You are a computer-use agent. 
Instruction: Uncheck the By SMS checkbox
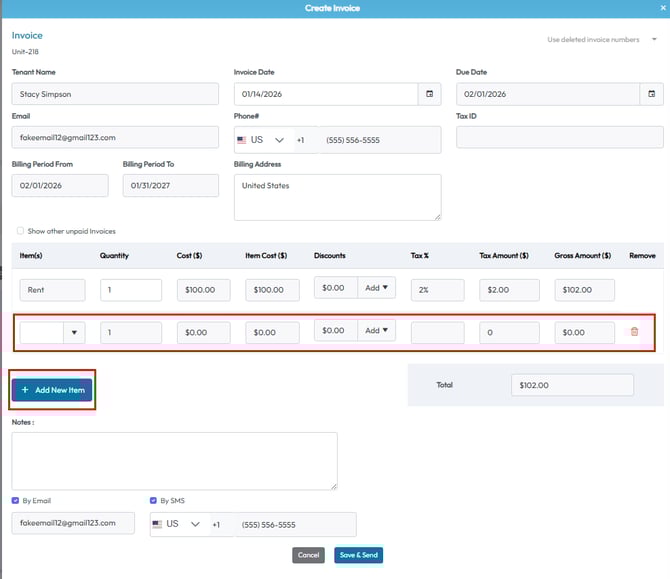(x=152, y=501)
